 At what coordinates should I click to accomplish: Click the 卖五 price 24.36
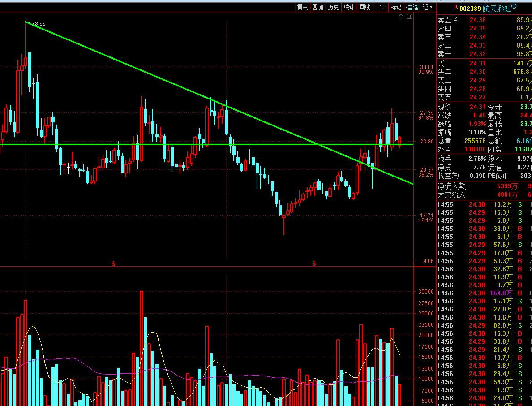(x=477, y=20)
